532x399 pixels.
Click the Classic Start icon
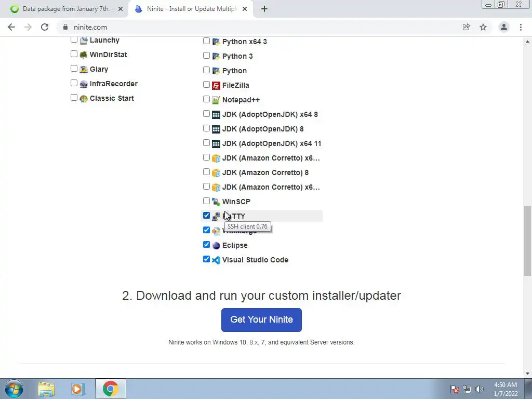click(84, 98)
